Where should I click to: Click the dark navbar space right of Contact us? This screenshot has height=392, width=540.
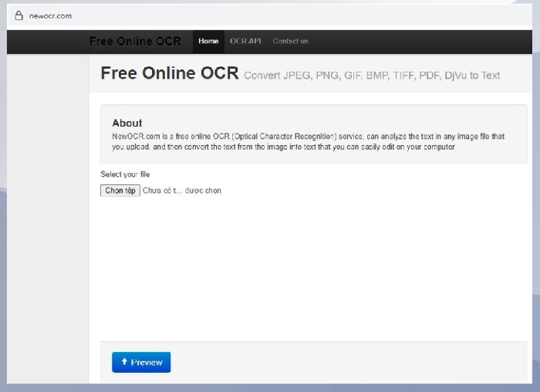tap(424, 41)
